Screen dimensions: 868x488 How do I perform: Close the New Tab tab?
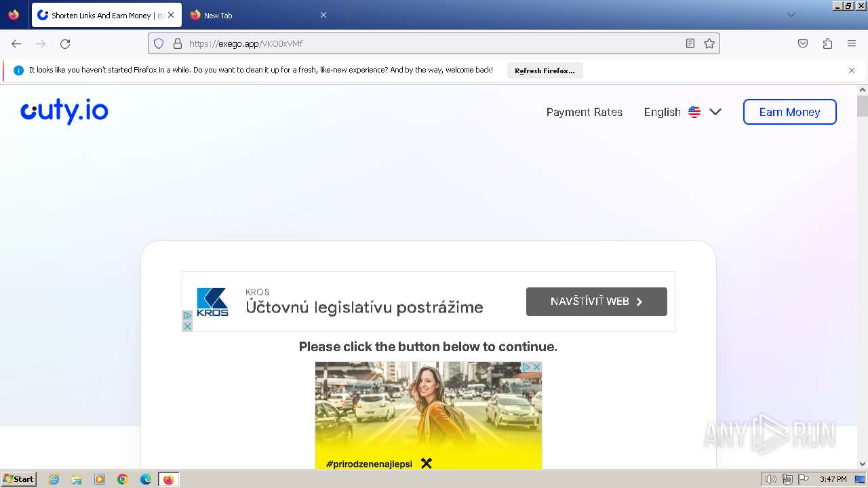pyautogui.click(x=323, y=15)
